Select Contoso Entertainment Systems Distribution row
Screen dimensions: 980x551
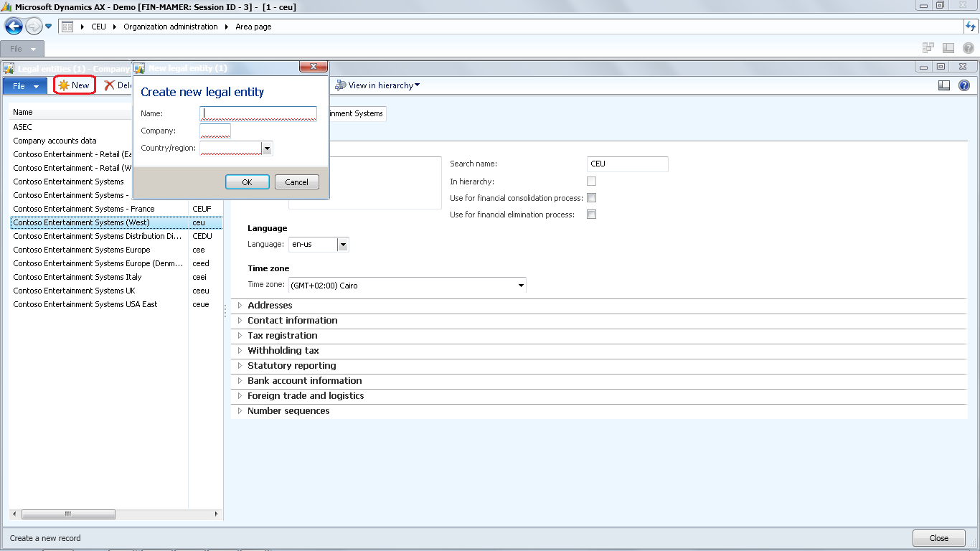pyautogui.click(x=116, y=236)
